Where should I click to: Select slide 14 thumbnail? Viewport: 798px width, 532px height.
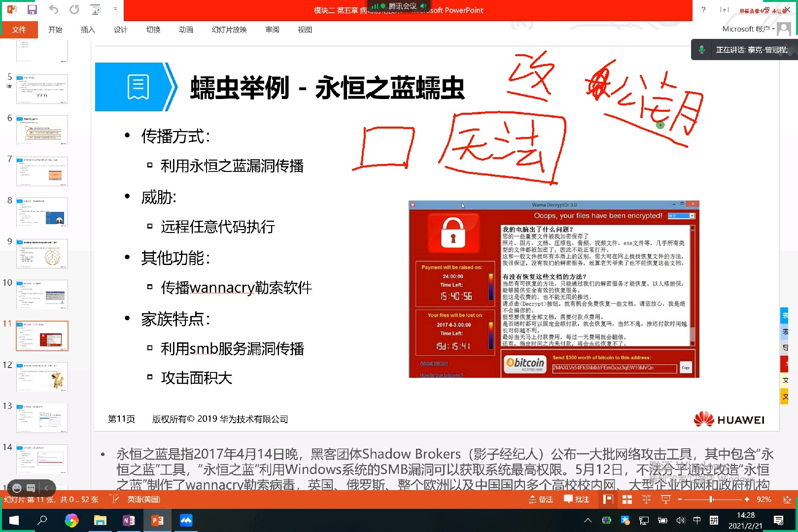42,460
